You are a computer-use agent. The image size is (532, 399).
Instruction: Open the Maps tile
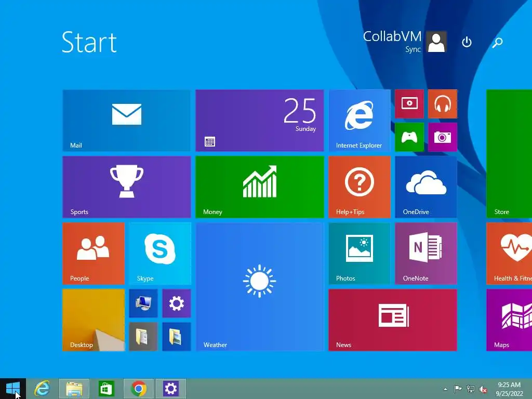tap(509, 320)
